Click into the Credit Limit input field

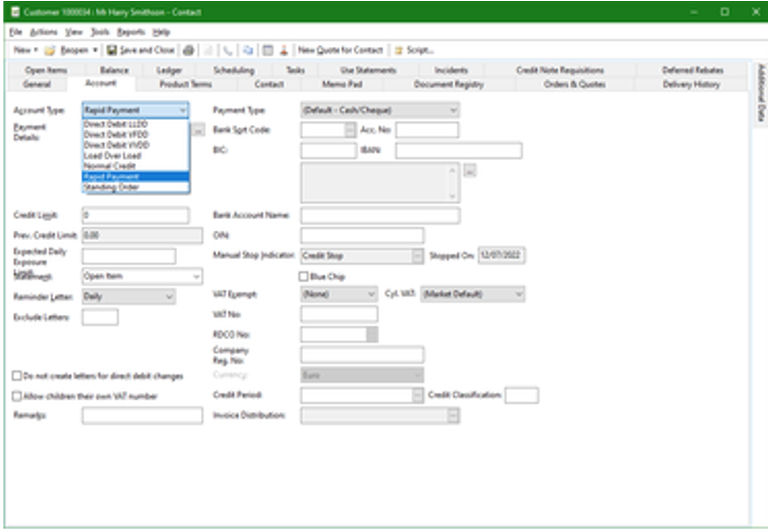[x=135, y=216]
